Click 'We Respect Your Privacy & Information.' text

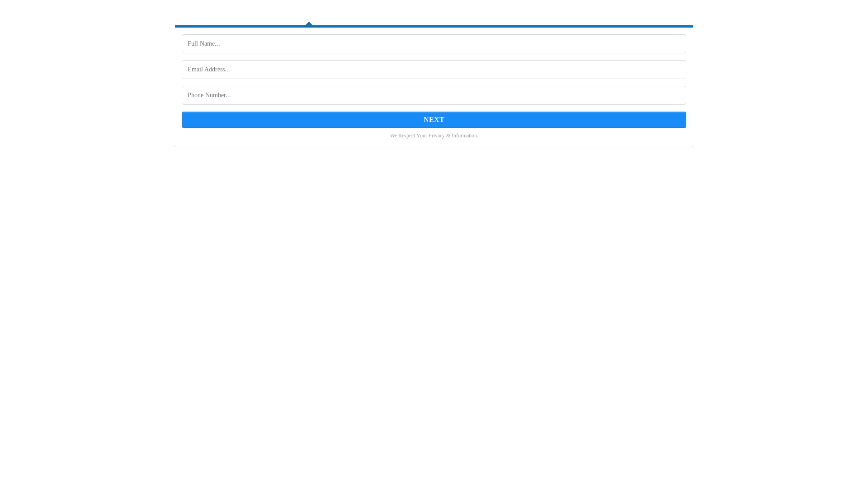click(434, 136)
